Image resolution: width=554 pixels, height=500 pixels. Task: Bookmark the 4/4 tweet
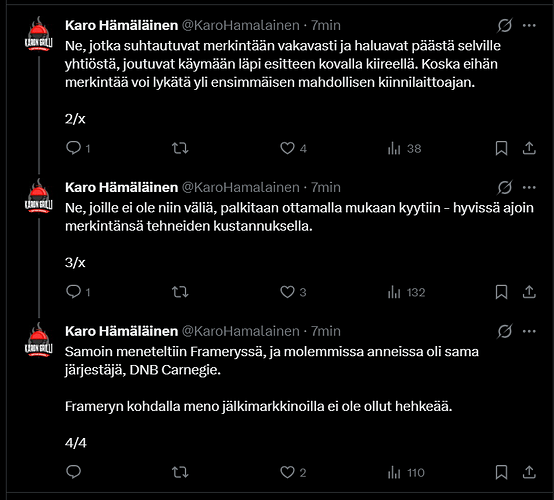click(501, 472)
